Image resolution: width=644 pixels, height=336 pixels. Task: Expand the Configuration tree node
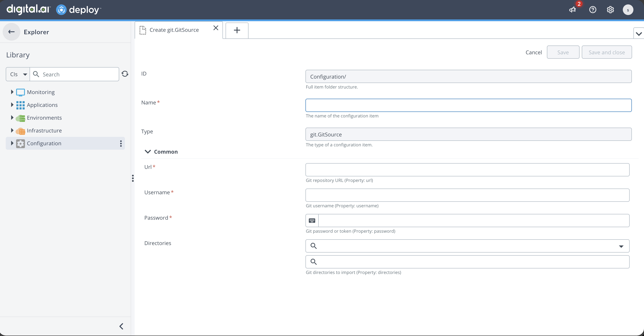pyautogui.click(x=12, y=143)
